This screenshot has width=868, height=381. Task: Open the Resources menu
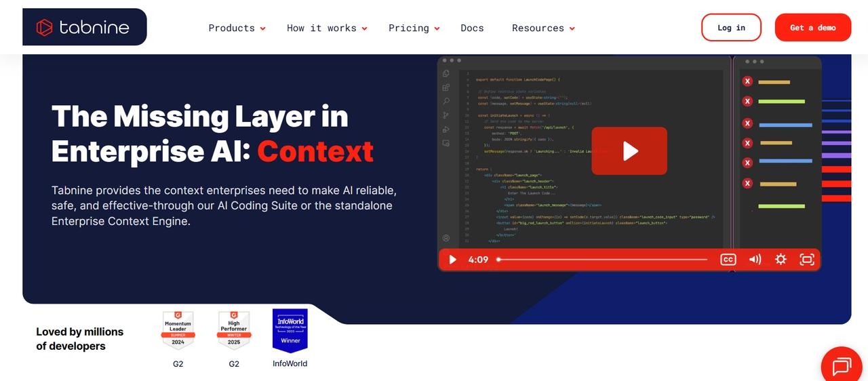543,28
